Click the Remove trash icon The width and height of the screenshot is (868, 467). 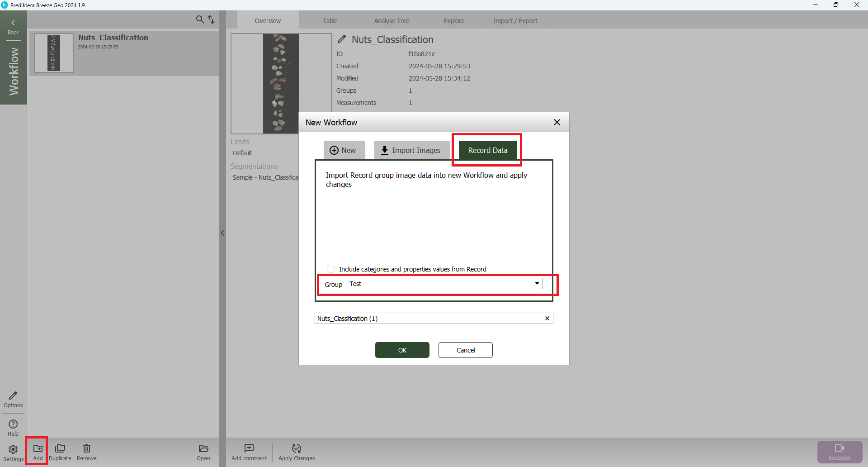click(86, 448)
